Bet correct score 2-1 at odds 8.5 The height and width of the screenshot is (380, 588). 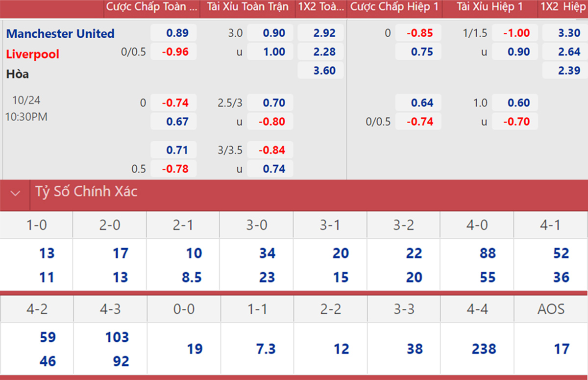(192, 278)
